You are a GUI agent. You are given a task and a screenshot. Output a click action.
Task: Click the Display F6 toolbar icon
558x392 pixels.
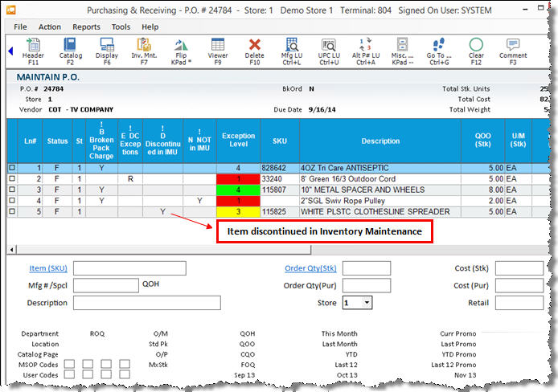(x=107, y=50)
